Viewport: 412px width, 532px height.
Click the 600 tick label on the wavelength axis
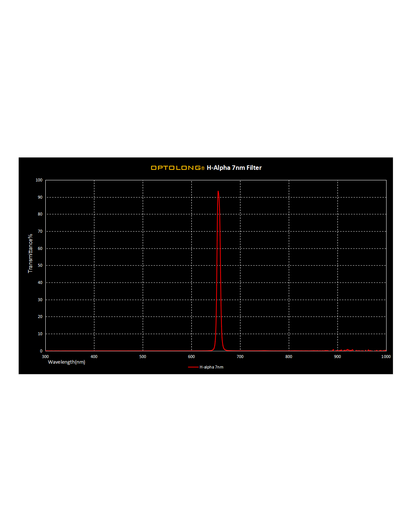point(191,357)
